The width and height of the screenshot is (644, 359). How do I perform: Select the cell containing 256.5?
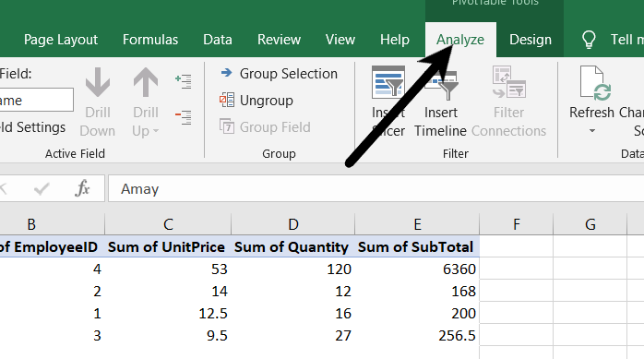pyautogui.click(x=417, y=336)
